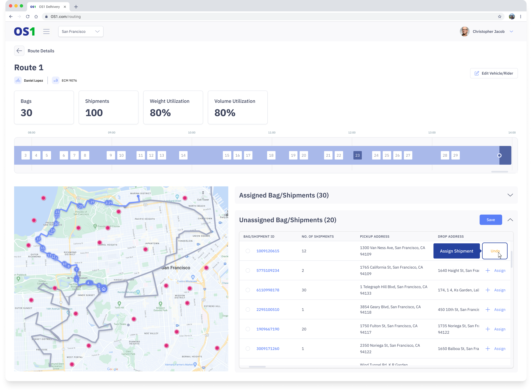Click Edit Vehicle/Rider button
This screenshot has height=392, width=532.
[494, 73]
